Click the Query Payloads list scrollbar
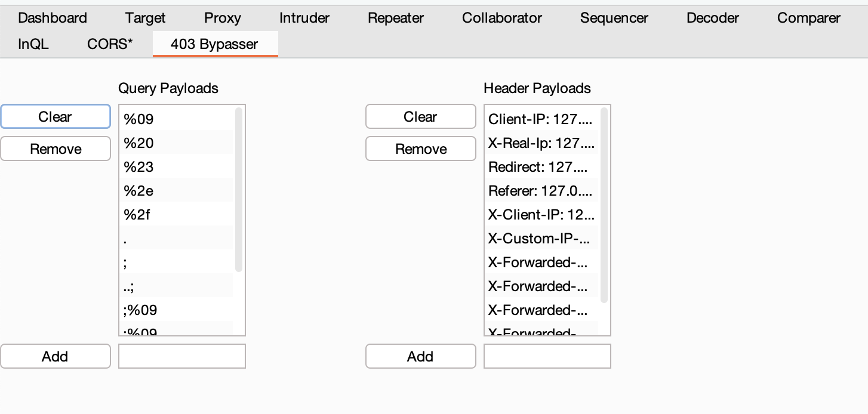 click(239, 190)
